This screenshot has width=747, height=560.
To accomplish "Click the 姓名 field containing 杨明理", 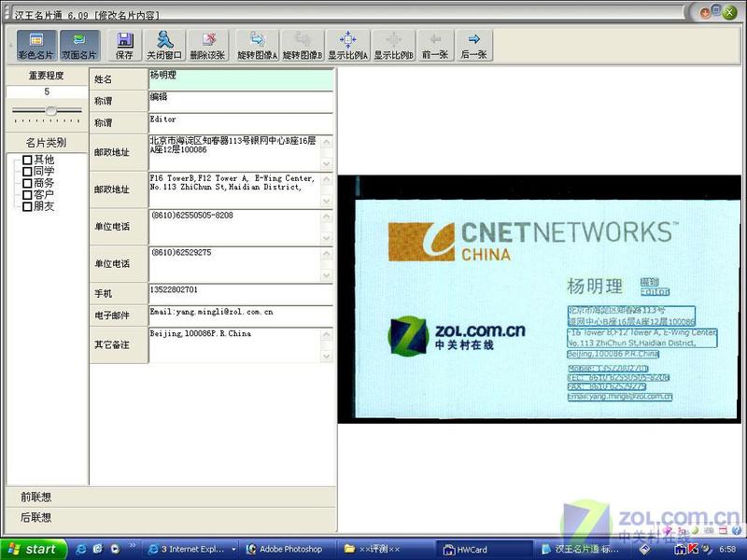I will click(241, 79).
